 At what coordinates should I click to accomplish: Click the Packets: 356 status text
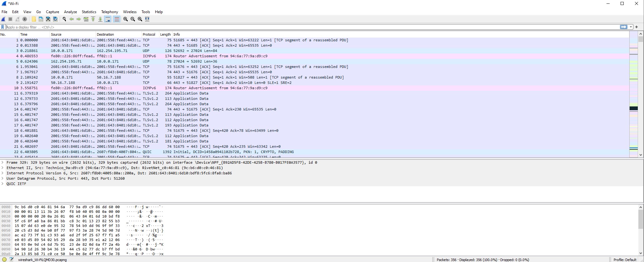point(447,259)
